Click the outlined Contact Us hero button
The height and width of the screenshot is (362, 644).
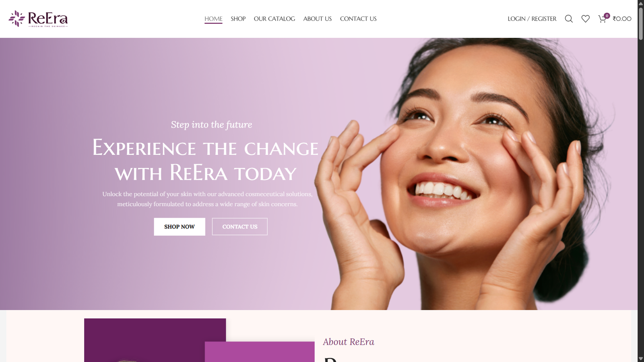click(x=240, y=227)
